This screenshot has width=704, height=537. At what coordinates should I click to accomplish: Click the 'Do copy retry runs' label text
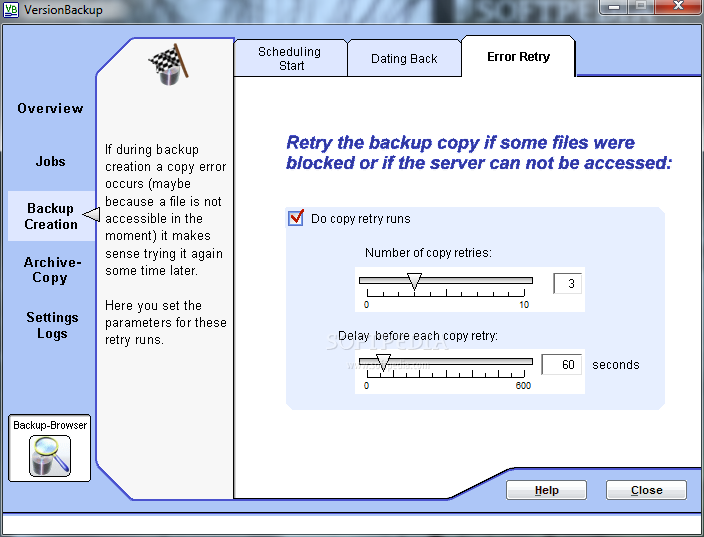pos(361,219)
